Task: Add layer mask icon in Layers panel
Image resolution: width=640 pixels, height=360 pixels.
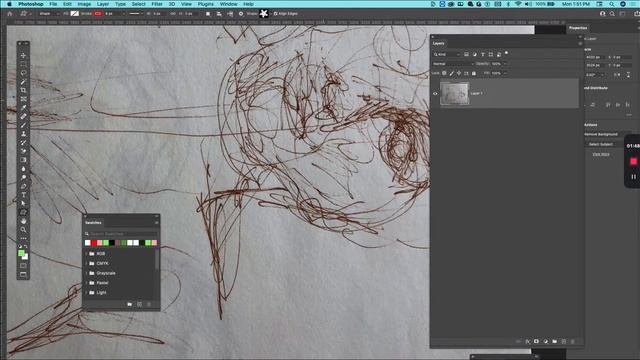Action: tap(536, 341)
